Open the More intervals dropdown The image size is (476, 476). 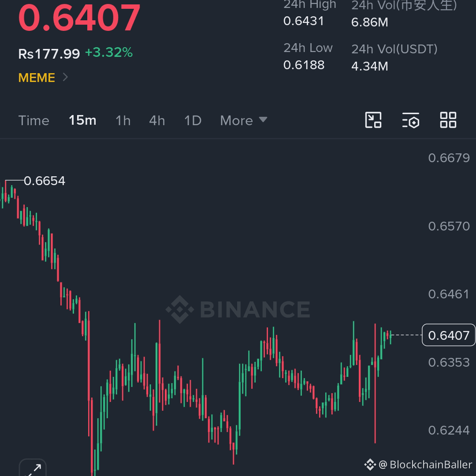(x=244, y=120)
